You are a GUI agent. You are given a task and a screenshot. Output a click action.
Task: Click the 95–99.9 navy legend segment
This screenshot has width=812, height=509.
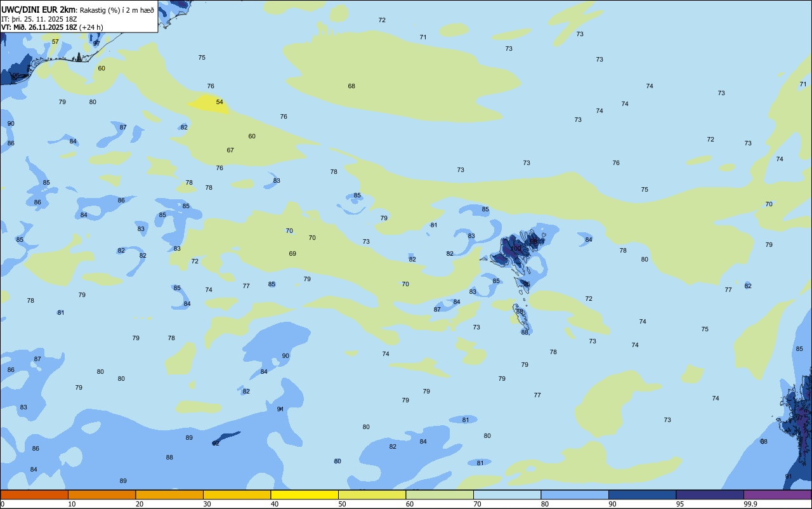pyautogui.click(x=710, y=494)
